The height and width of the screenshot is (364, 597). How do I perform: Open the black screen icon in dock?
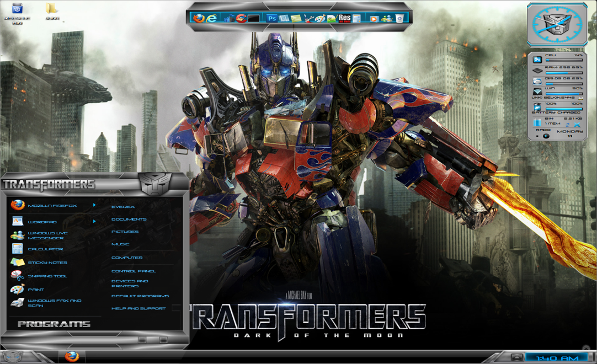[254, 19]
